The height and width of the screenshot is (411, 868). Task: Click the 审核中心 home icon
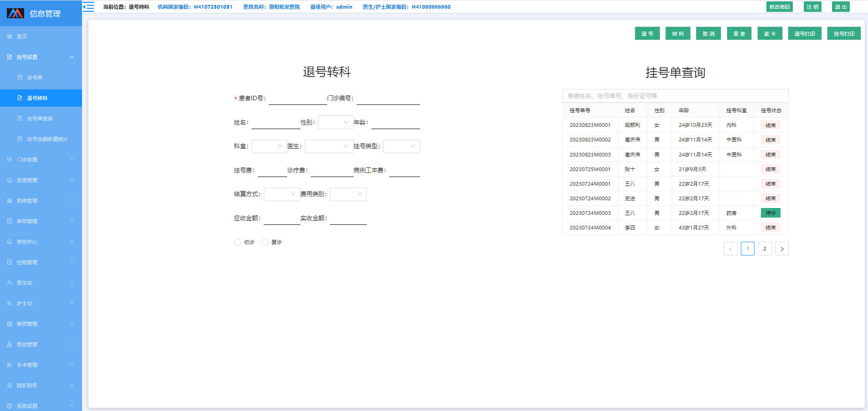tap(10, 242)
